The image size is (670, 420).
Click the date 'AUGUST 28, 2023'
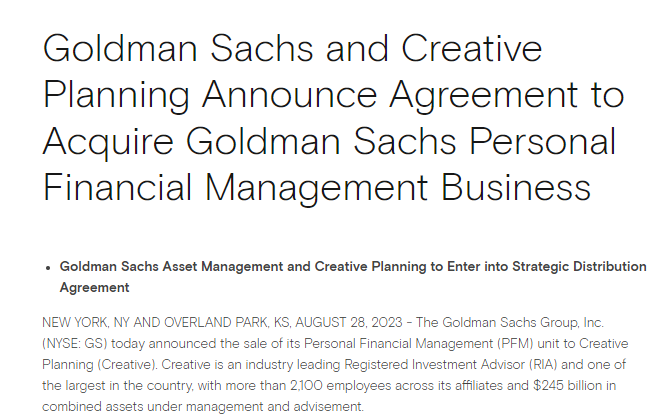coord(349,323)
